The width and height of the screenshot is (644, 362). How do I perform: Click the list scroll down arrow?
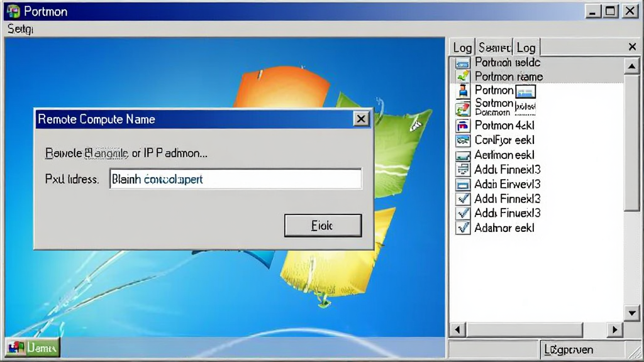(631, 314)
